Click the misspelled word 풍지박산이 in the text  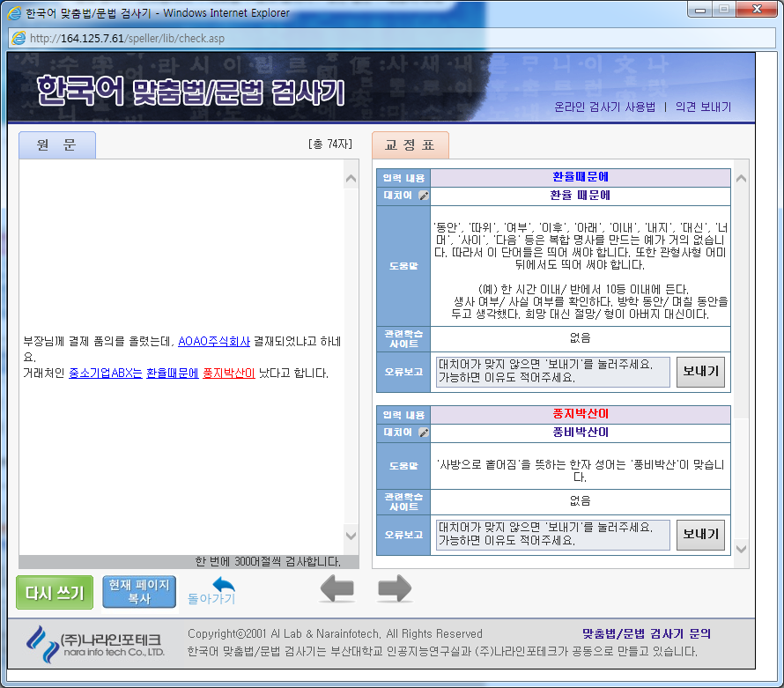(x=228, y=373)
